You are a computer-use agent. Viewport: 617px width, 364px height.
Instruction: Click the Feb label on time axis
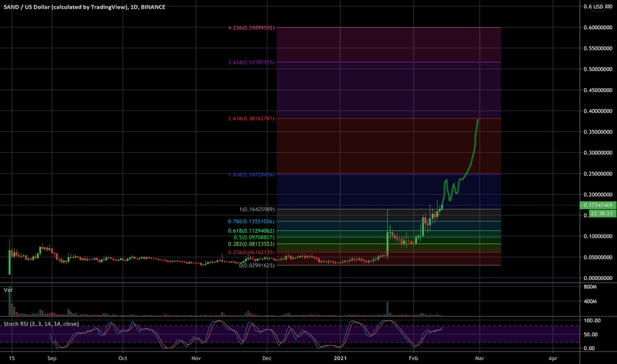413,358
